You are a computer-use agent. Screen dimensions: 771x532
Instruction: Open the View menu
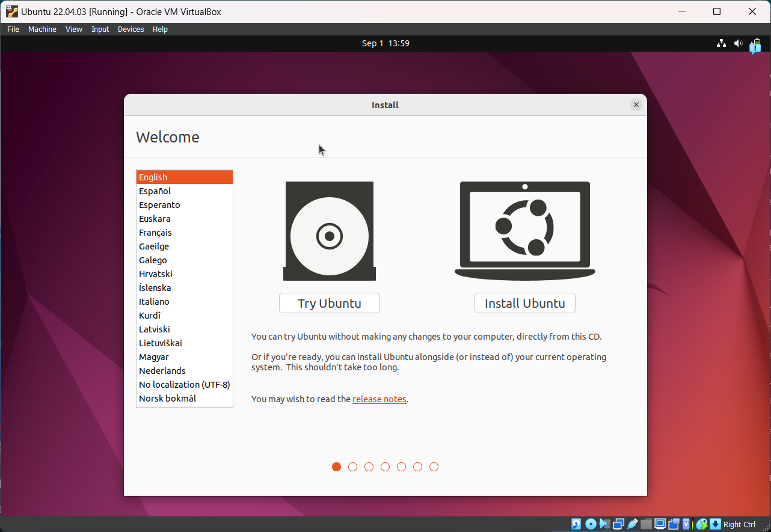pos(74,29)
